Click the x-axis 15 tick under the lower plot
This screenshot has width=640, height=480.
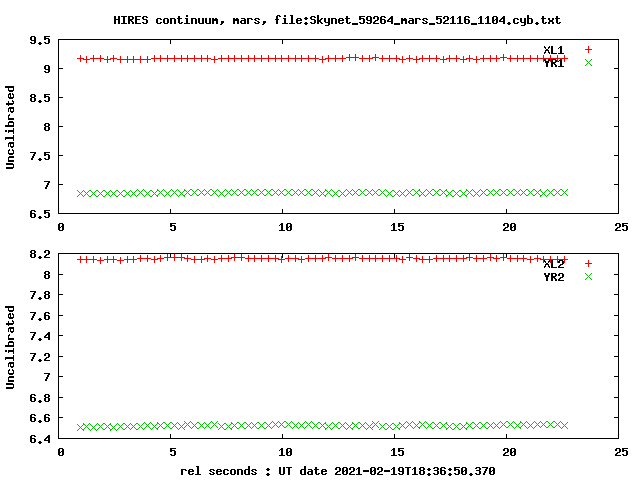point(397,452)
